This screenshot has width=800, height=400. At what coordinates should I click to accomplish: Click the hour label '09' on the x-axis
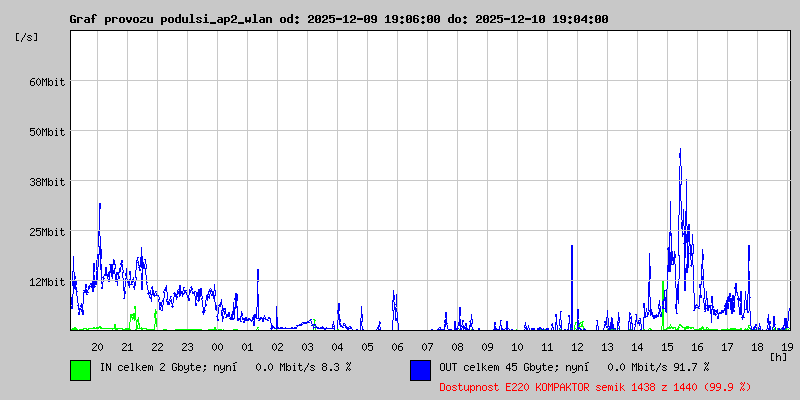coord(487,347)
